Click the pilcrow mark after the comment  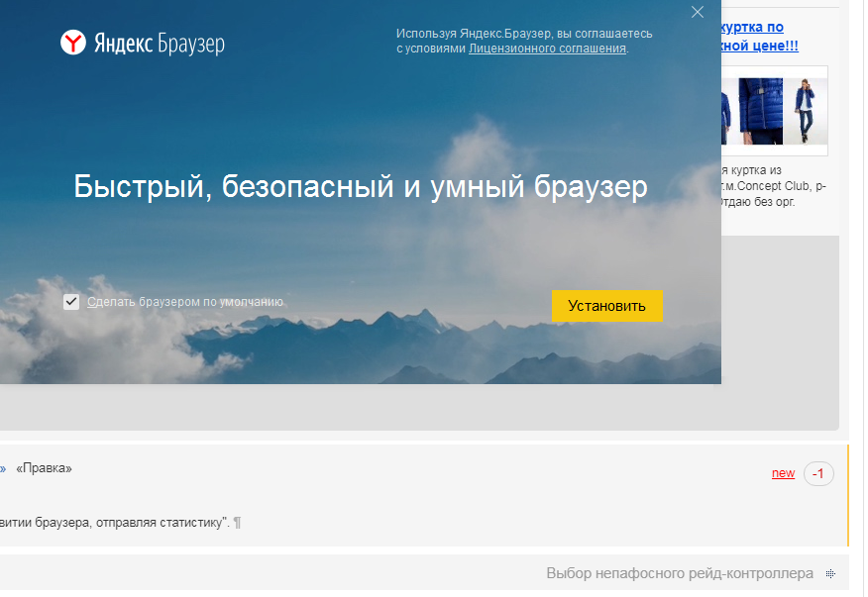tap(237, 523)
